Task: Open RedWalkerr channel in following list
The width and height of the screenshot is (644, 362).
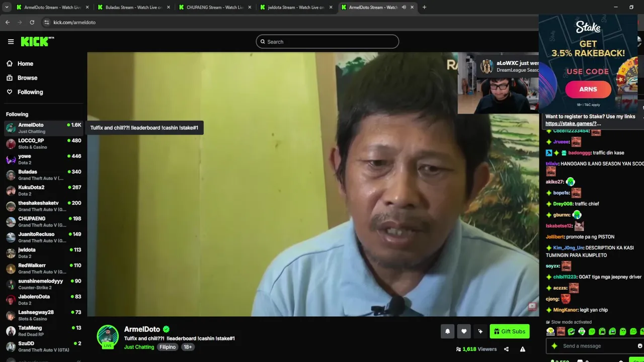Action: [43, 268]
